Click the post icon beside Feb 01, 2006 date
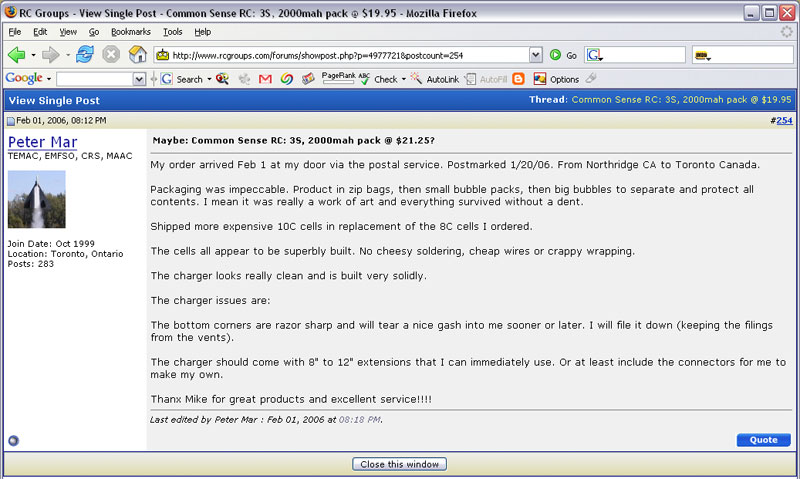800x479 pixels. point(11,121)
